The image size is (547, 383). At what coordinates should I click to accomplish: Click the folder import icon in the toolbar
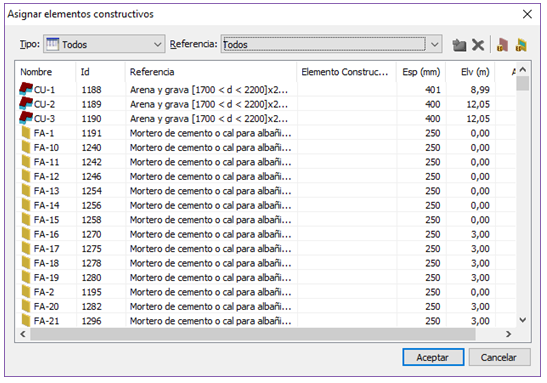[x=459, y=45]
